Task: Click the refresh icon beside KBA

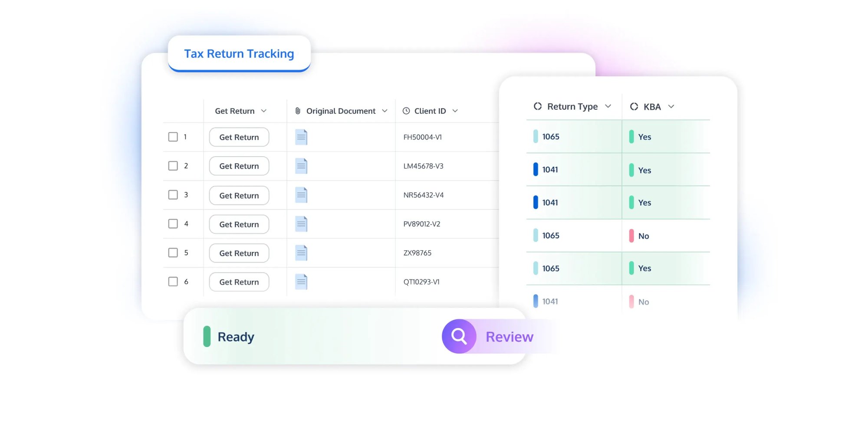Action: (634, 106)
